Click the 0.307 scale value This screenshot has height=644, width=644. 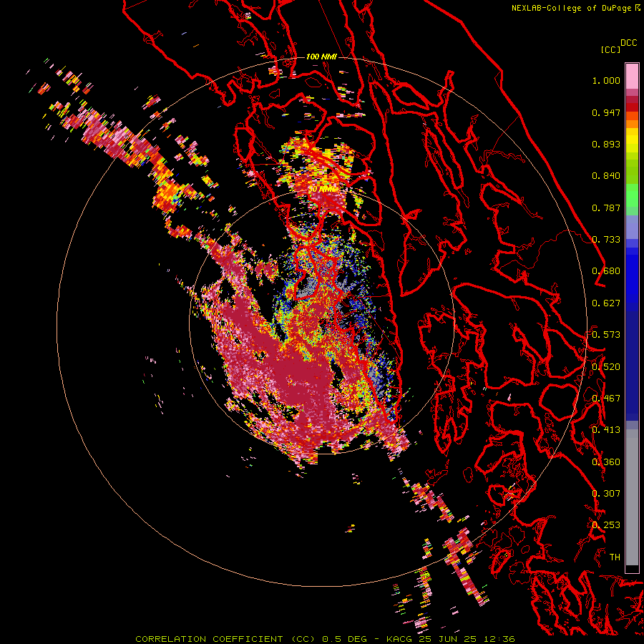pos(606,494)
